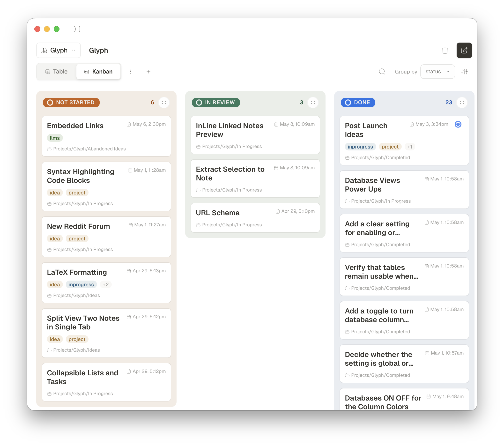Toggle blue status circle on Post Launch Ideas
Viewport: 504px width, 446px height.
pos(458,124)
